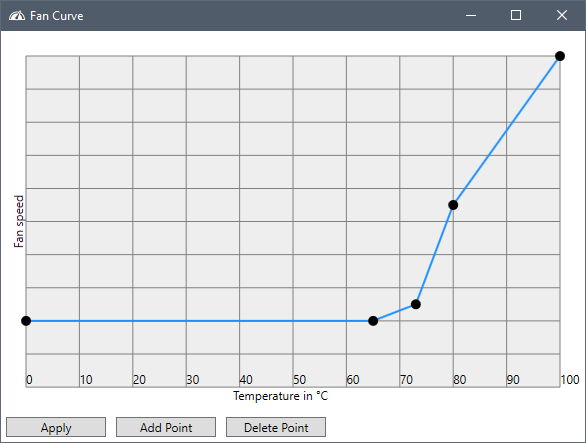Image resolution: width=586 pixels, height=443 pixels.
Task: Click the Fan Curve title text
Action: pyautogui.click(x=56, y=16)
